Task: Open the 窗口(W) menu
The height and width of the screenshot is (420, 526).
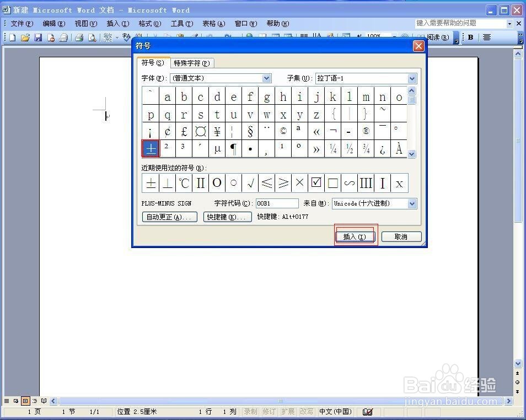Action: (x=246, y=24)
